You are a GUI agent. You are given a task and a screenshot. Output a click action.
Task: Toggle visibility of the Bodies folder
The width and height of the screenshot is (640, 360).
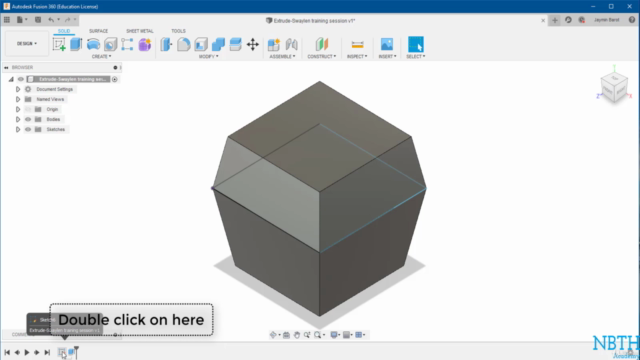(x=28, y=119)
